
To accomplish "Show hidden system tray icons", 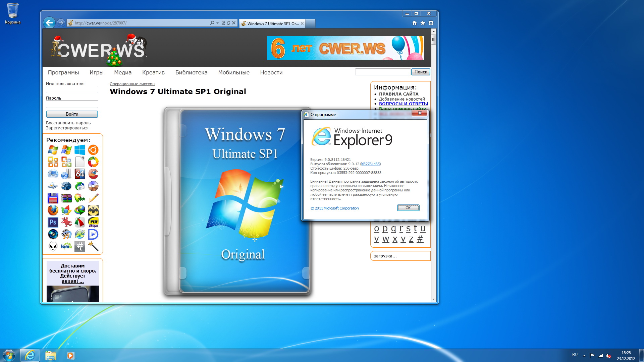I will point(584,355).
